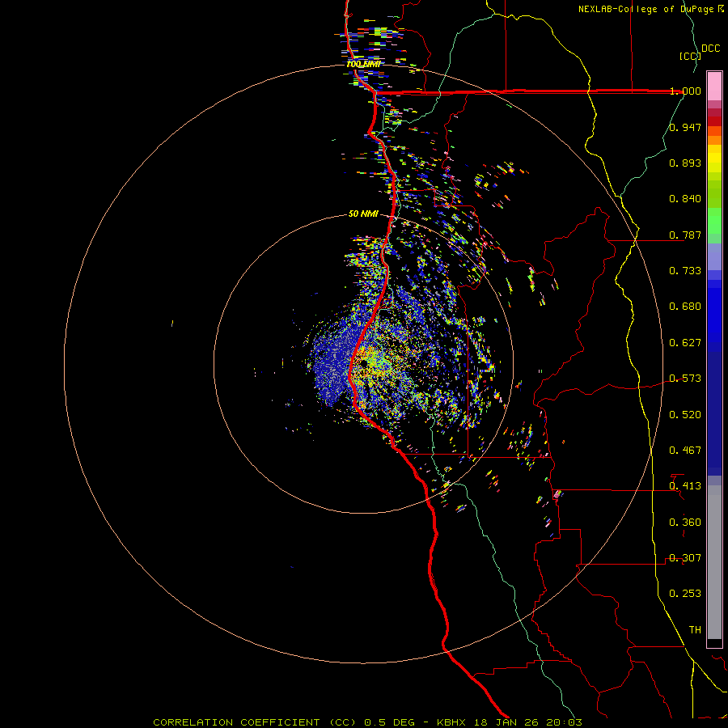This screenshot has height=728, width=728.
Task: Click the 0.307 legend value
Action: [685, 558]
